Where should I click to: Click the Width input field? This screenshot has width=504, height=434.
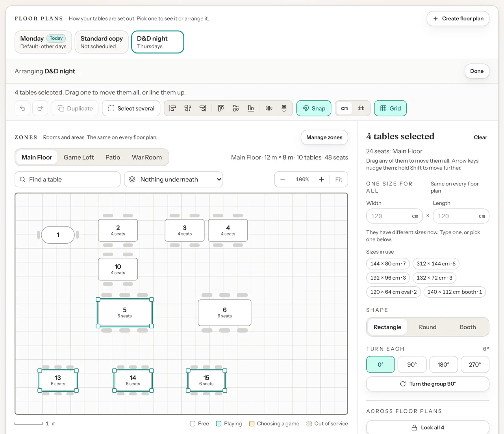(394, 216)
